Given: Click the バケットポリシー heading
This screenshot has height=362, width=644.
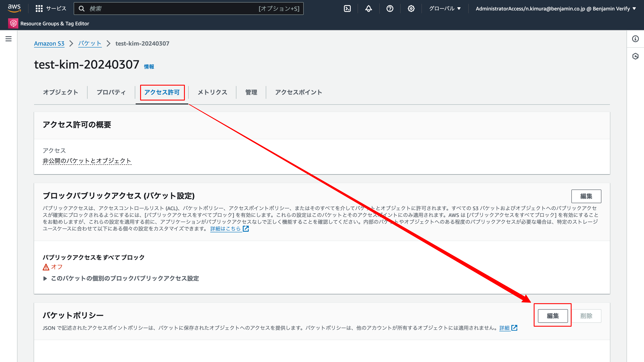Looking at the screenshot, I should (73, 315).
